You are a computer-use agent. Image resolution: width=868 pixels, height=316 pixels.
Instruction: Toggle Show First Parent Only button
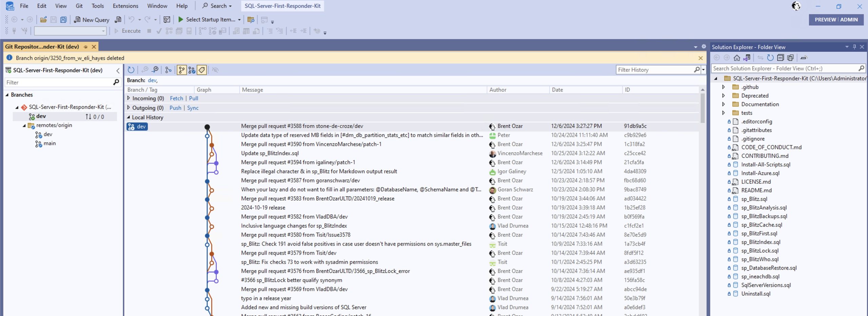click(x=182, y=70)
